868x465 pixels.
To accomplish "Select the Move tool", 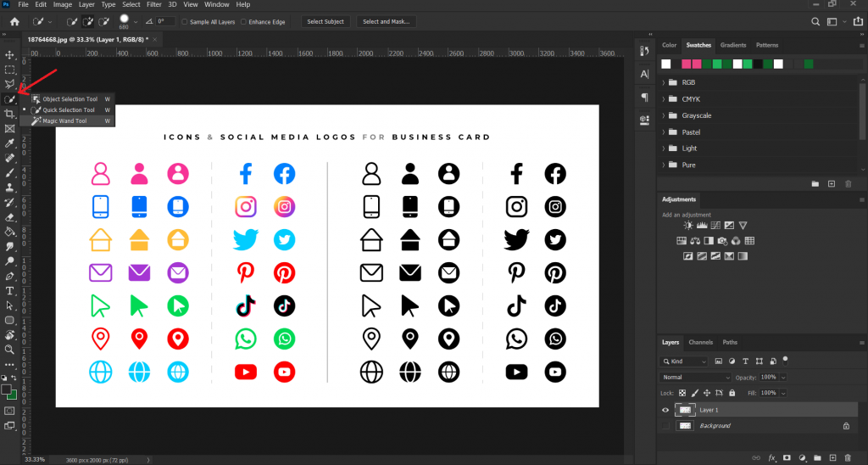I will click(9, 55).
